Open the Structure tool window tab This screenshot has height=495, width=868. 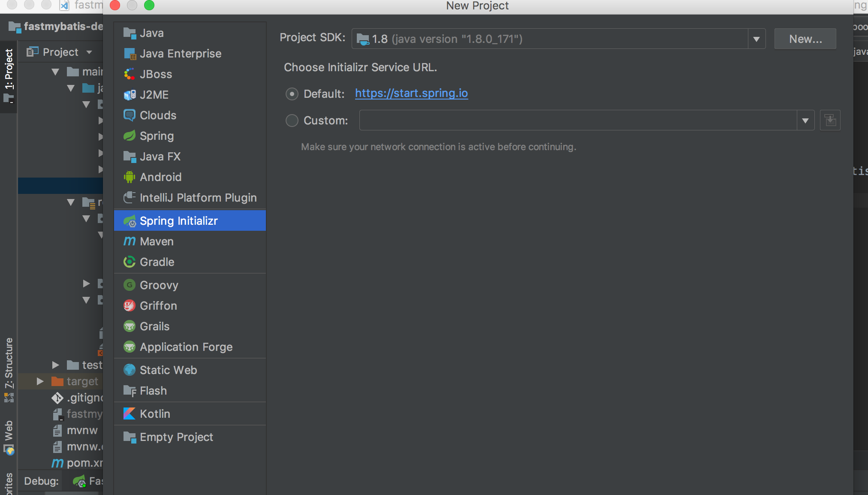click(9, 370)
